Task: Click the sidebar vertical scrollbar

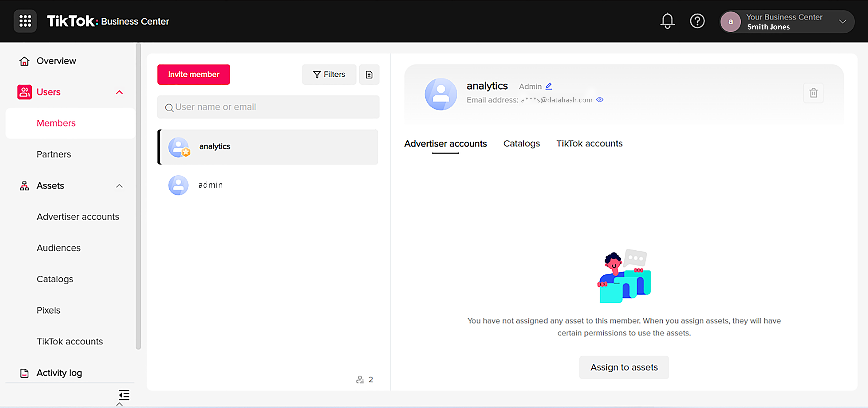Action: [x=138, y=197]
